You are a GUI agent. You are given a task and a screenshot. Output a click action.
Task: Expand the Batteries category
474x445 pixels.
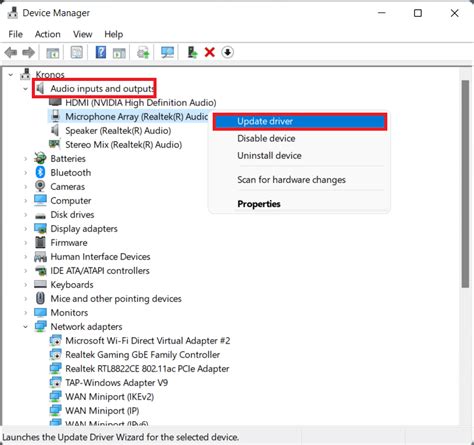pyautogui.click(x=25, y=159)
